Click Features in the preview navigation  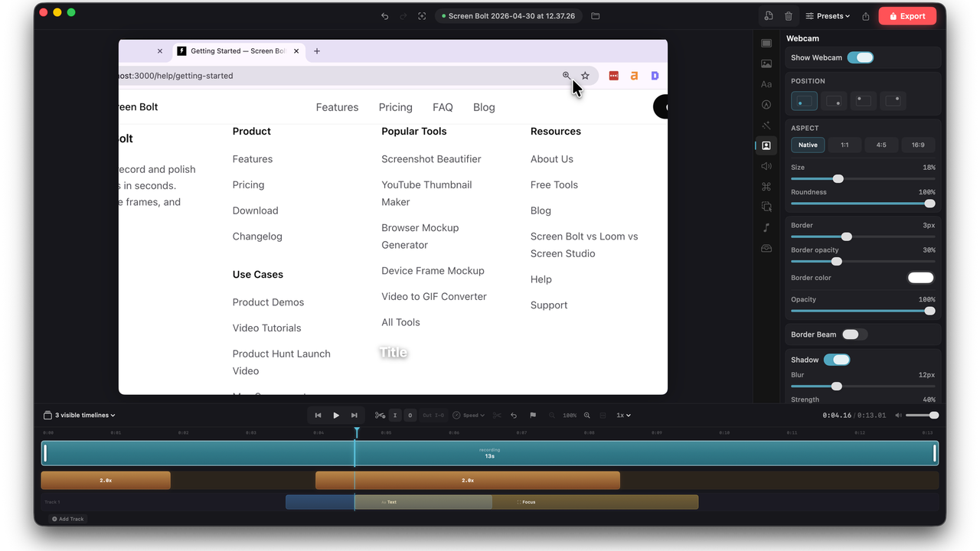click(338, 107)
